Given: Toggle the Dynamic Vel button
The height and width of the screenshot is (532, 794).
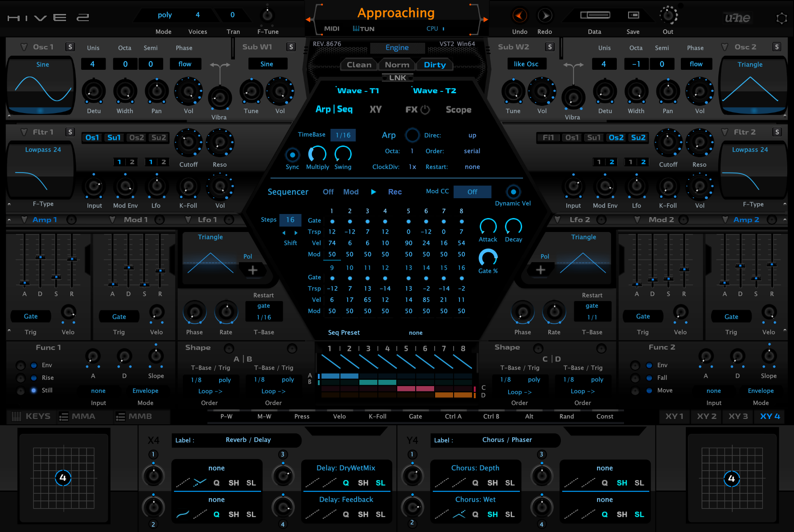Looking at the screenshot, I should coord(513,192).
